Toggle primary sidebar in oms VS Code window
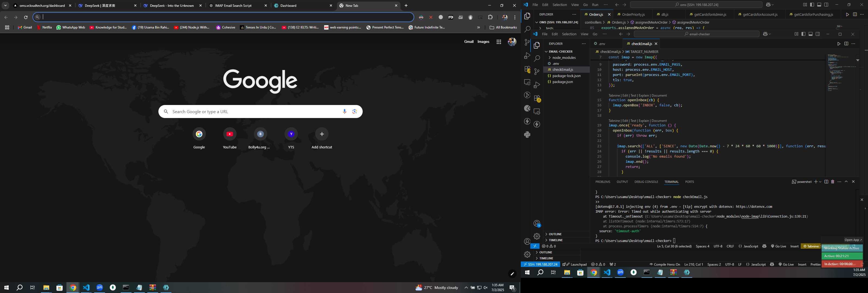This screenshot has width=868, height=293. click(812, 5)
